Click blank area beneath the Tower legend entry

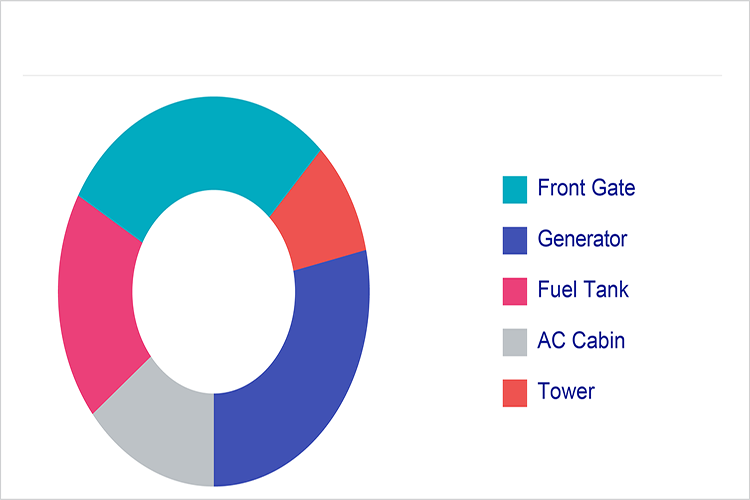tap(570, 450)
